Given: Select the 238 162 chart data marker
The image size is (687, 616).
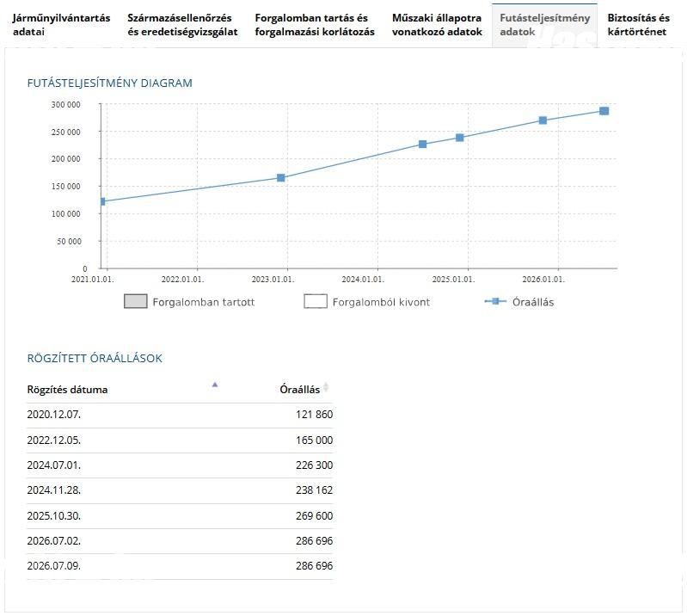Looking at the screenshot, I should 460,138.
